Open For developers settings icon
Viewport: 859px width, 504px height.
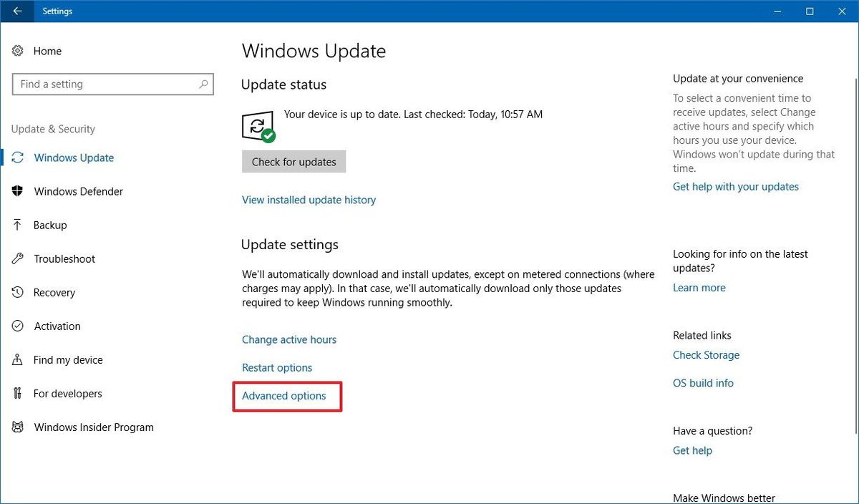17,393
